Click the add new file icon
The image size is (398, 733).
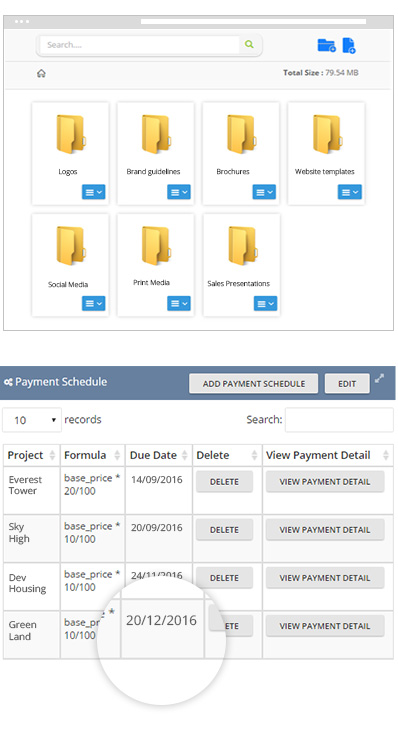(349, 45)
